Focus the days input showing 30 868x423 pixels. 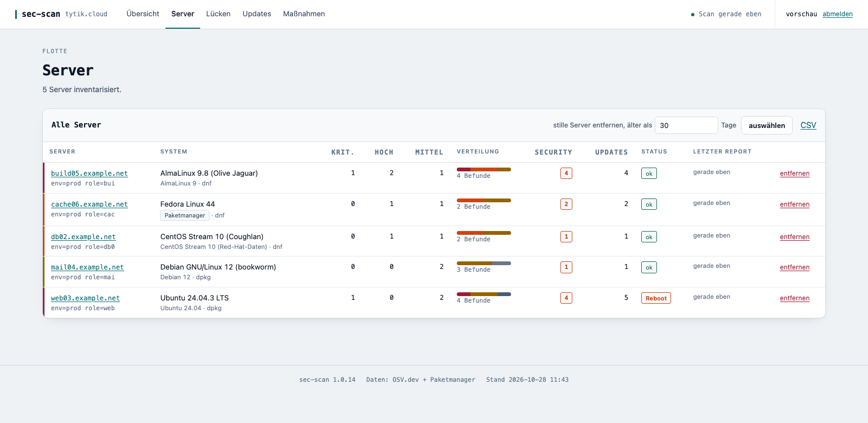(686, 125)
